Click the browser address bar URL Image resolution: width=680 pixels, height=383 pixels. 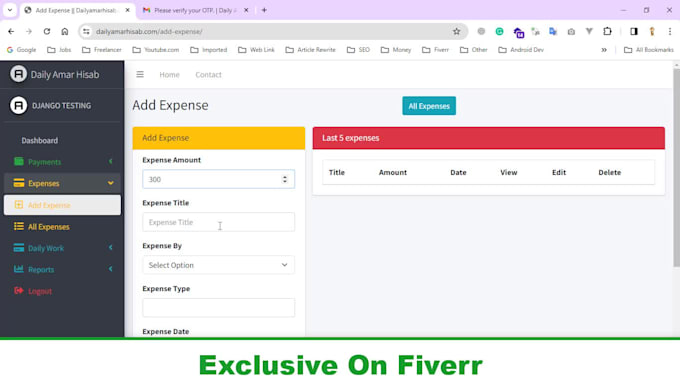click(x=149, y=32)
